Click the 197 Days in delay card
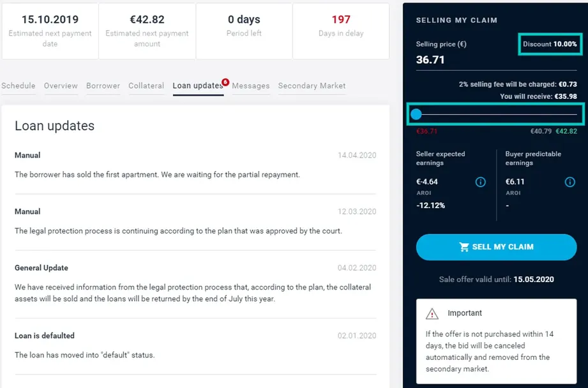This screenshot has height=388, width=588. tap(341, 31)
